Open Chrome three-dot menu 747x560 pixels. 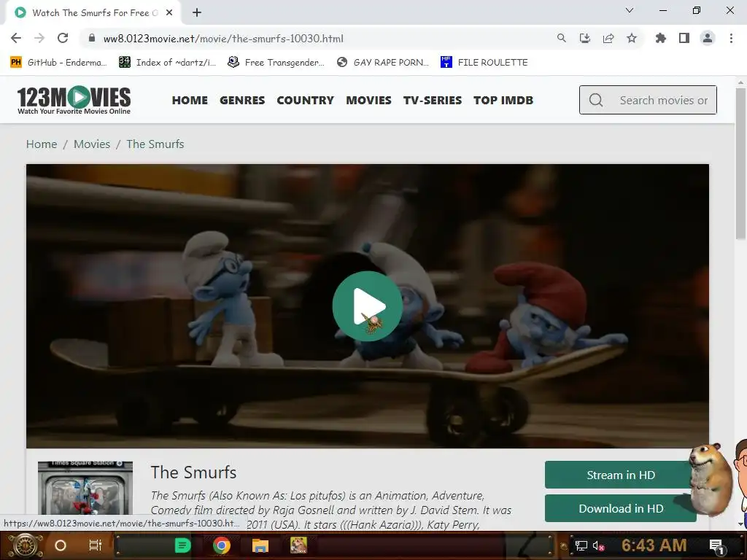click(731, 38)
